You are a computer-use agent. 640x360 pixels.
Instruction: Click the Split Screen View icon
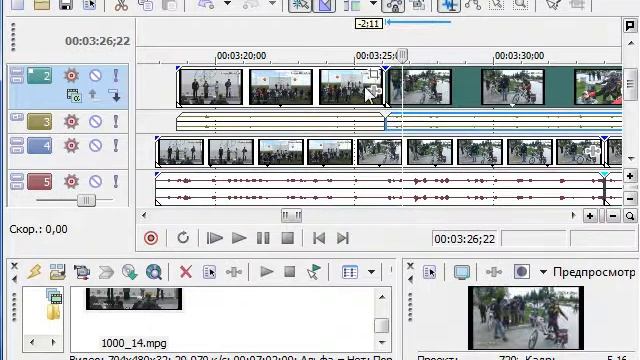pos(521,272)
